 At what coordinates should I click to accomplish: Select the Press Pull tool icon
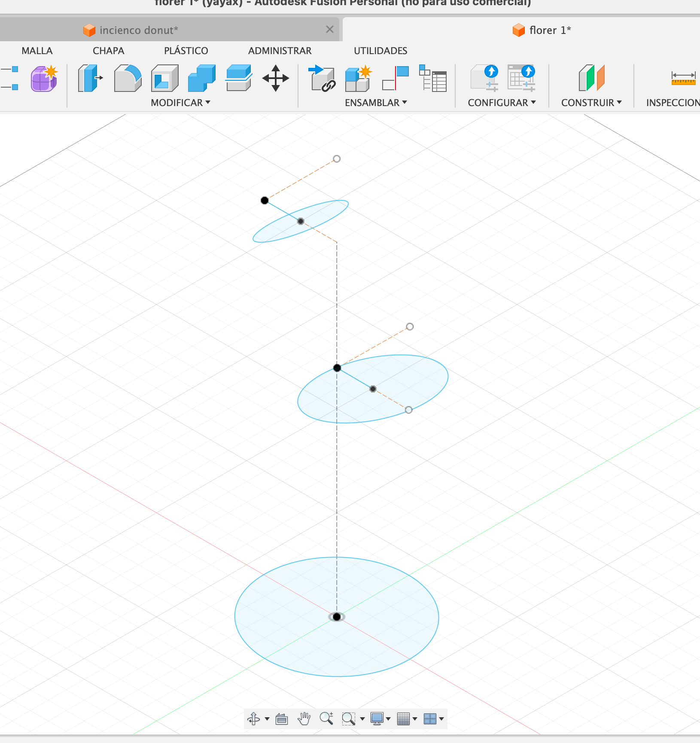pos(90,78)
